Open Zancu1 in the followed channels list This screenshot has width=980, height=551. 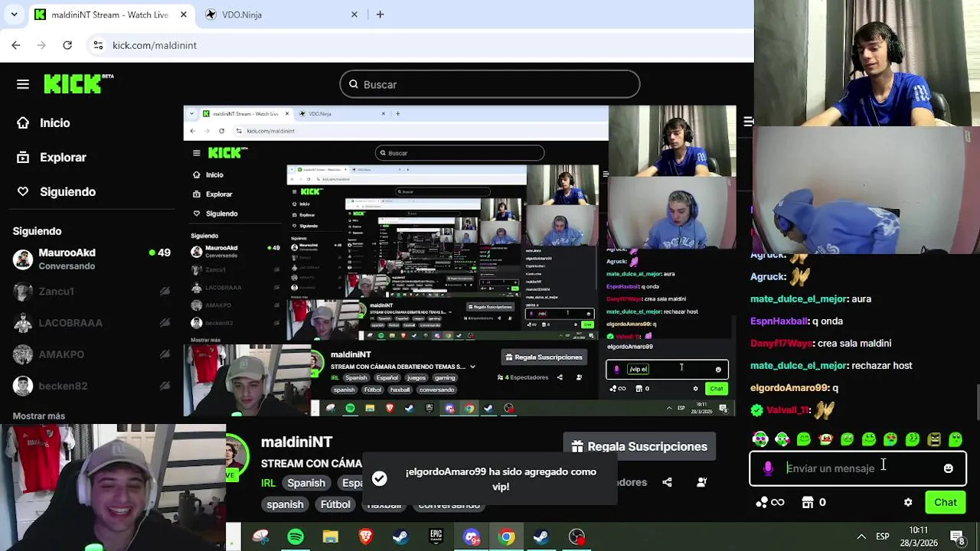pyautogui.click(x=92, y=291)
